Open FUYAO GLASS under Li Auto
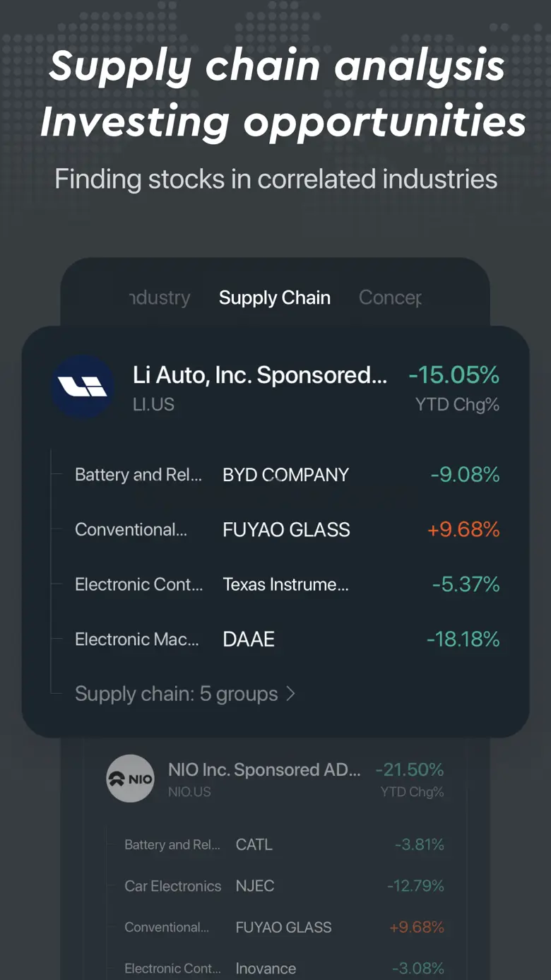Screen dimensions: 551x980 (x=286, y=530)
